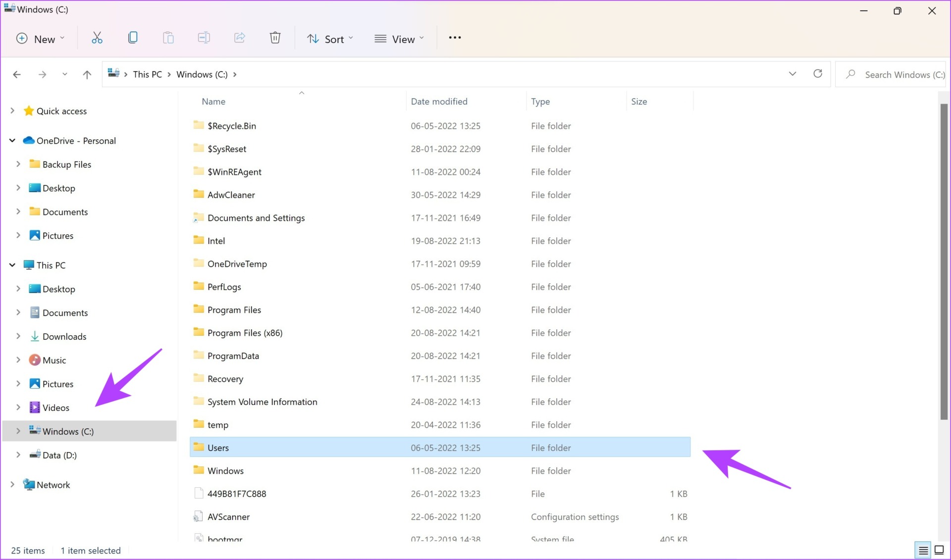Click the Delete trash icon
The width and height of the screenshot is (951, 560).
click(275, 38)
